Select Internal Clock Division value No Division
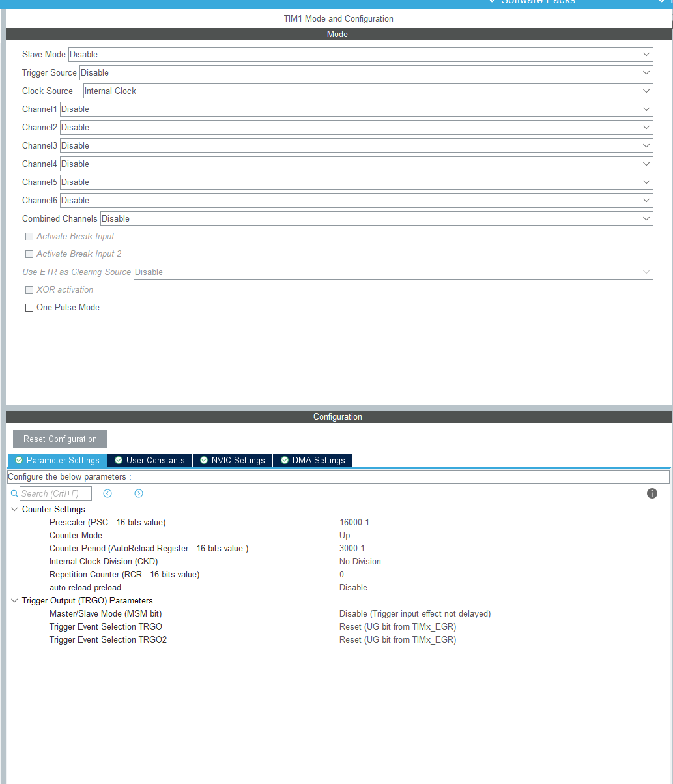This screenshot has width=673, height=784. (360, 562)
